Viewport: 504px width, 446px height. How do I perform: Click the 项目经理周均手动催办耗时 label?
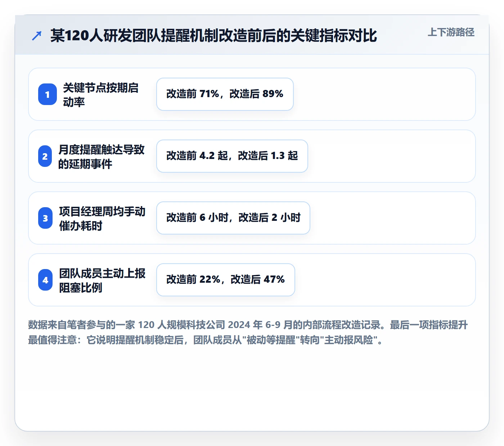pyautogui.click(x=102, y=218)
